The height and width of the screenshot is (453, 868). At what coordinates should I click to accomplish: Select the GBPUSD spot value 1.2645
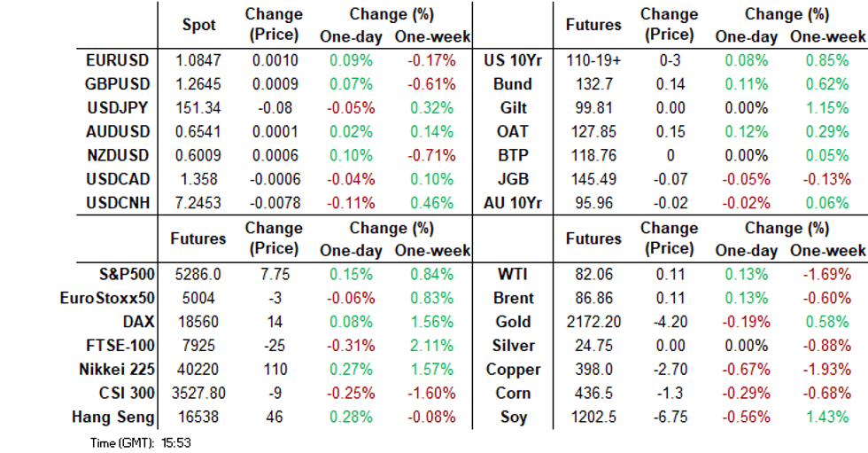(198, 85)
